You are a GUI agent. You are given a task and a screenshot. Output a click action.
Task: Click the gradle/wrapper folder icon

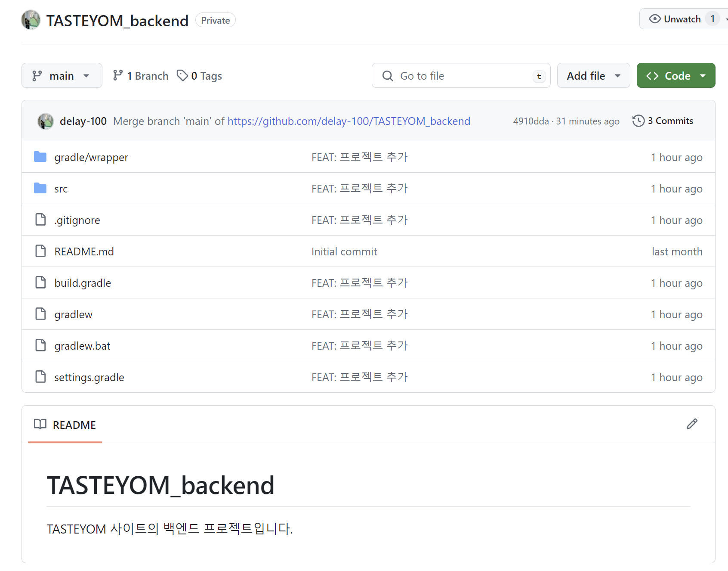click(x=40, y=157)
